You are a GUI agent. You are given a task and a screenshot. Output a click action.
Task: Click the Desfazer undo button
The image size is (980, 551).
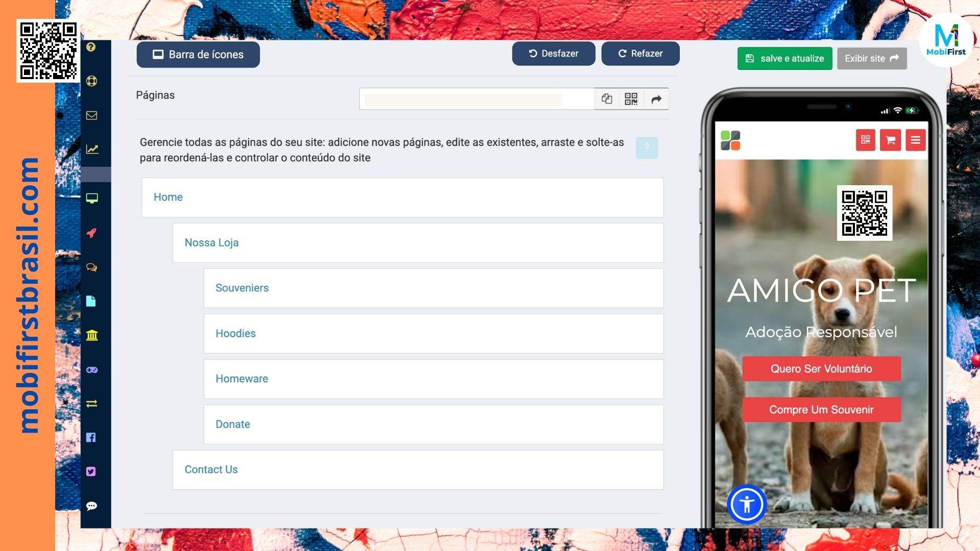[x=553, y=54]
